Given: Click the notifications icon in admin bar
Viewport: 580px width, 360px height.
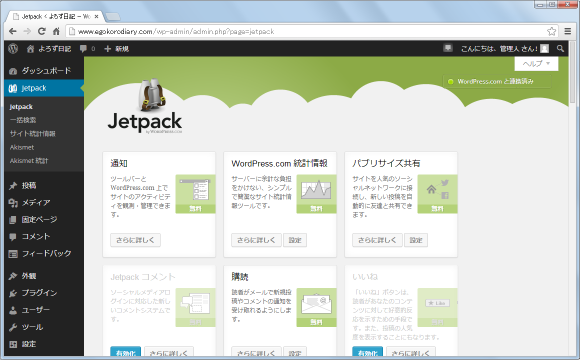Looking at the screenshot, I should [x=448, y=48].
